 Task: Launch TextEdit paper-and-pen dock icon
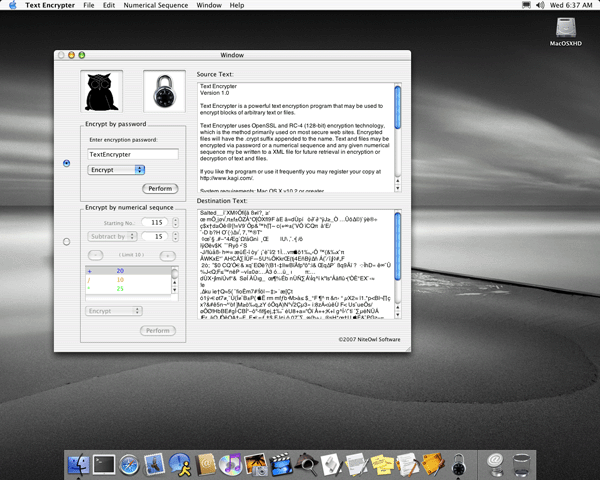(x=357, y=465)
